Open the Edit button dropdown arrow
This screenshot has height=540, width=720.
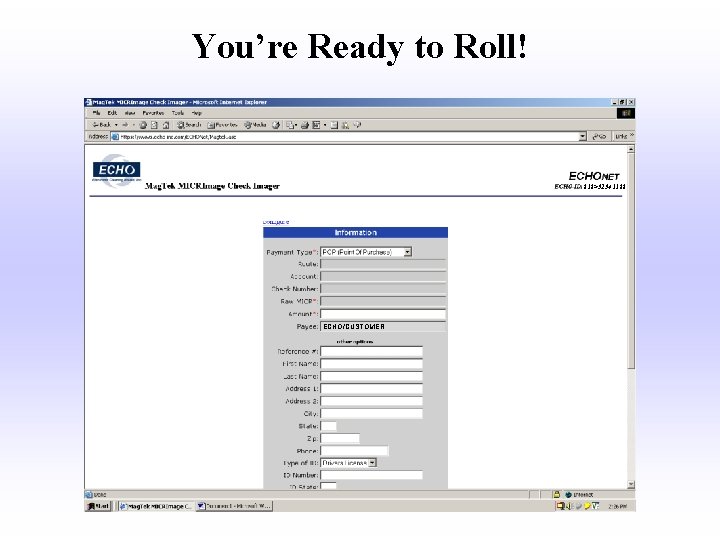(x=325, y=125)
